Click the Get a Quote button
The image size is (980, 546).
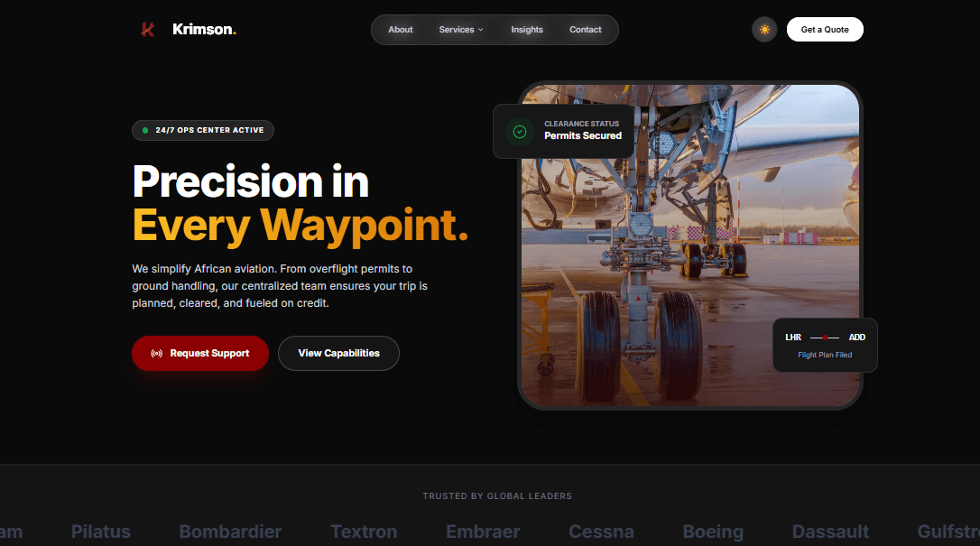(x=825, y=30)
